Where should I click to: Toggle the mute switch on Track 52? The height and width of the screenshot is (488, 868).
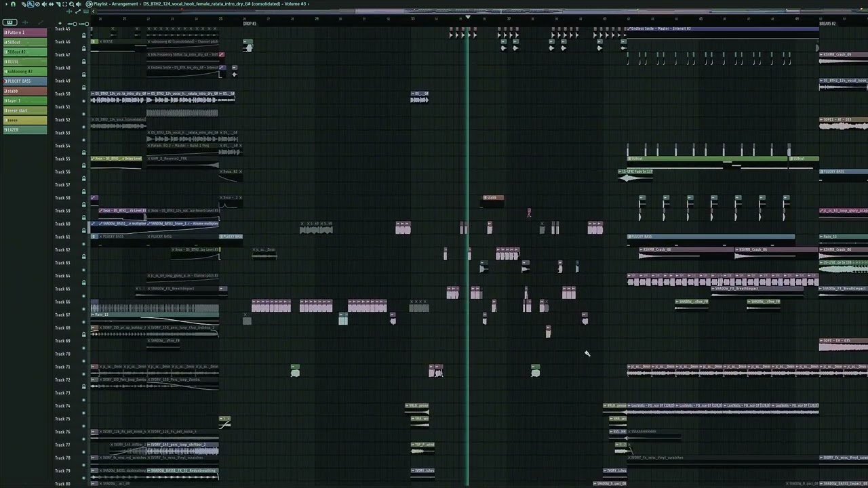[84, 126]
